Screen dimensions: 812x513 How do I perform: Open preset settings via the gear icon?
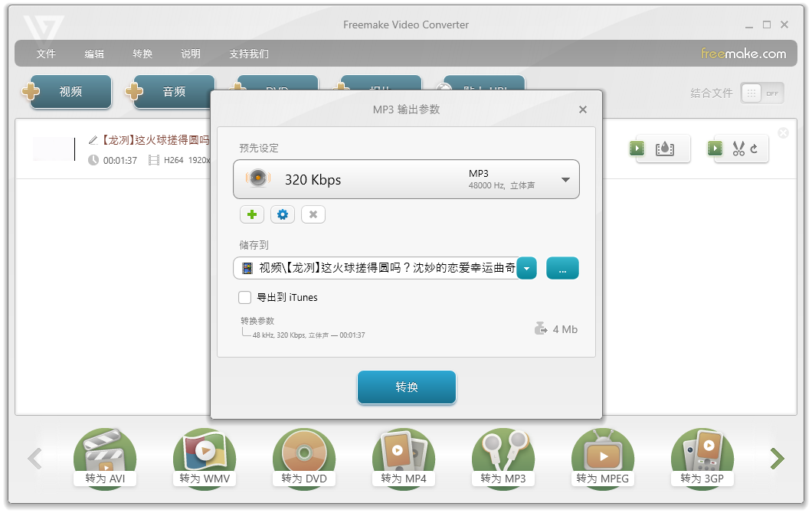[x=283, y=214]
